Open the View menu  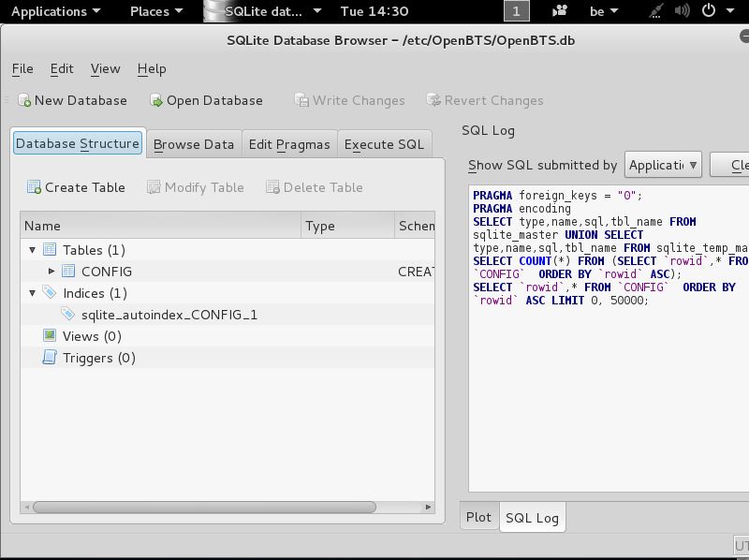pyautogui.click(x=105, y=69)
